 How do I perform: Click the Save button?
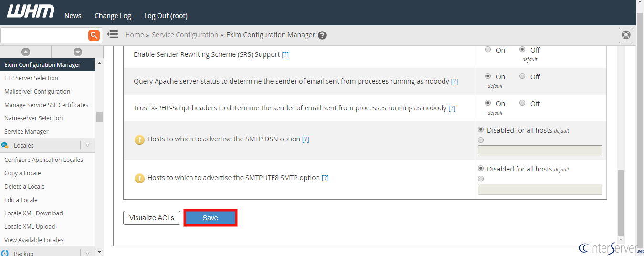click(210, 218)
